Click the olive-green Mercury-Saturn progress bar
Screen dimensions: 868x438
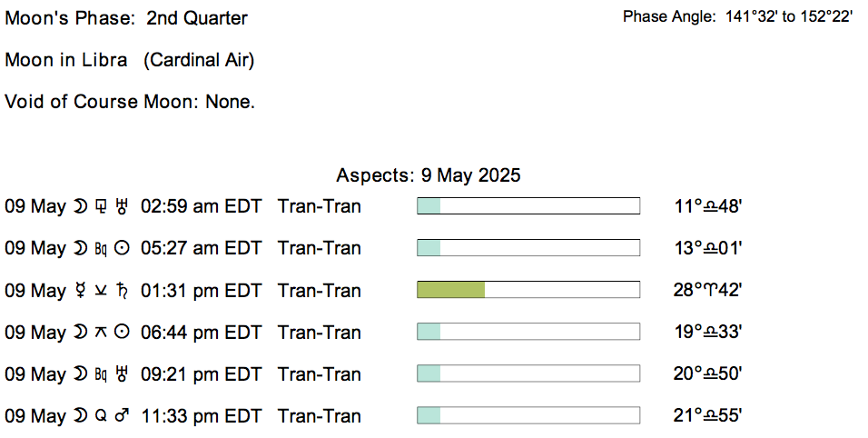tap(450, 290)
